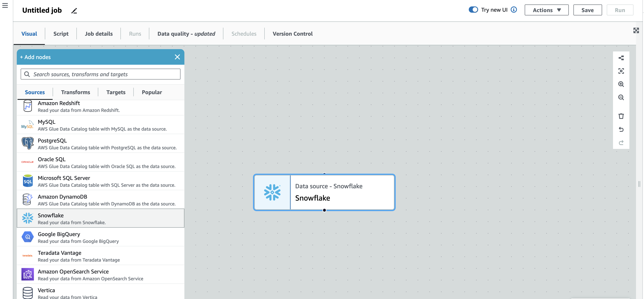Delete the selected node

tap(622, 116)
